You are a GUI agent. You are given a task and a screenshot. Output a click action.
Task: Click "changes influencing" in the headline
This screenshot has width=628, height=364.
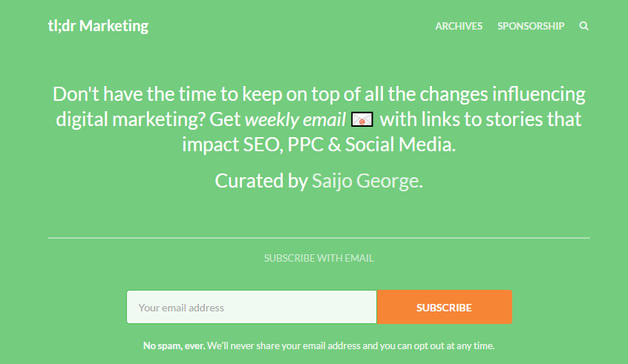(x=502, y=95)
